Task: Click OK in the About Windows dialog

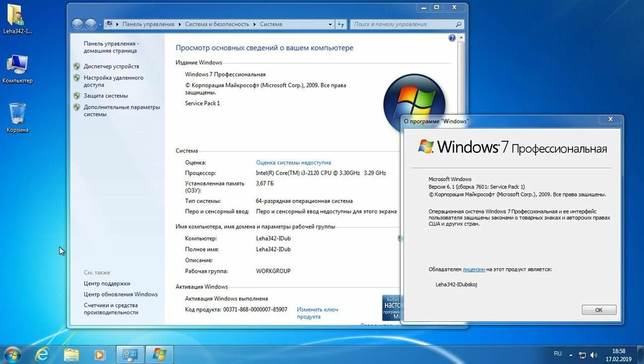Action: 599,310
